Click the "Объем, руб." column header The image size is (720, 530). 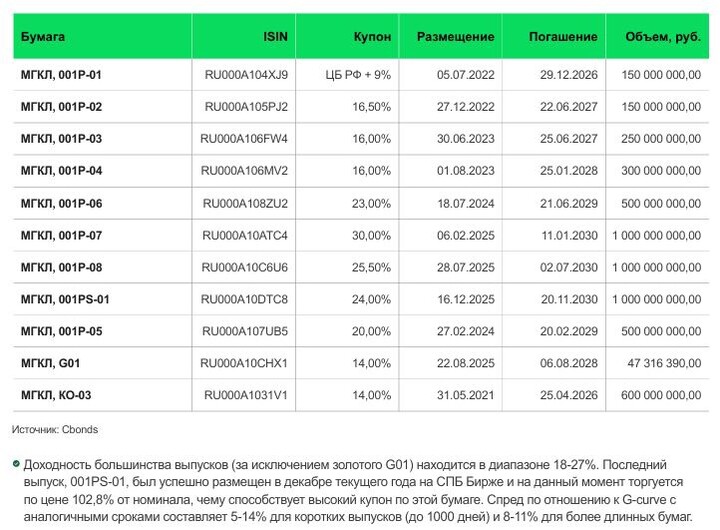tap(662, 36)
